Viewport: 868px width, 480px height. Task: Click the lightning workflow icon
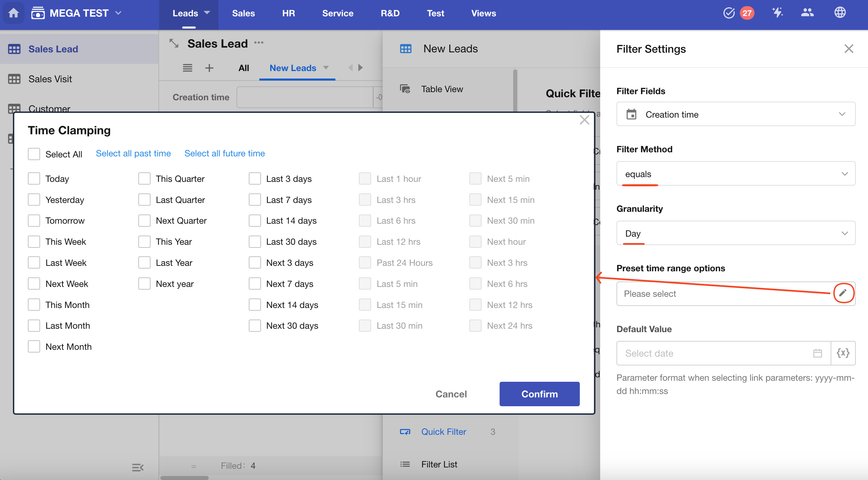777,13
